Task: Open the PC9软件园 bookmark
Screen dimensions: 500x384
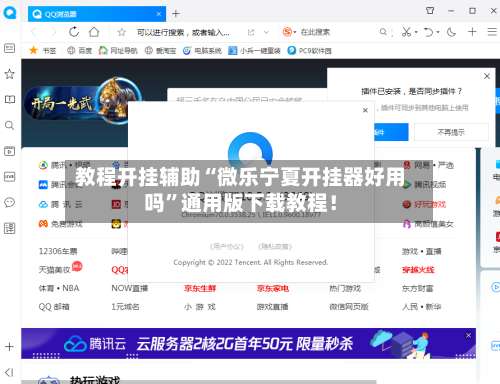Action: (x=309, y=51)
